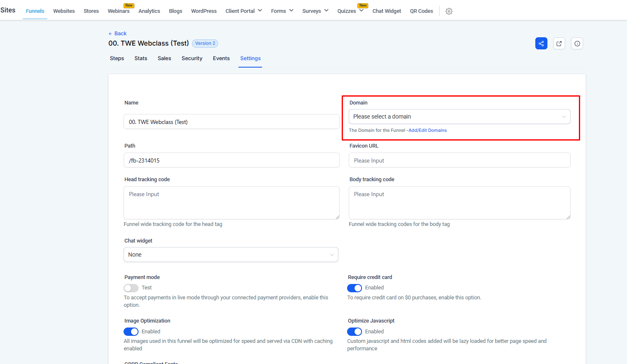Turn off Image Optimization toggle

(x=131, y=332)
